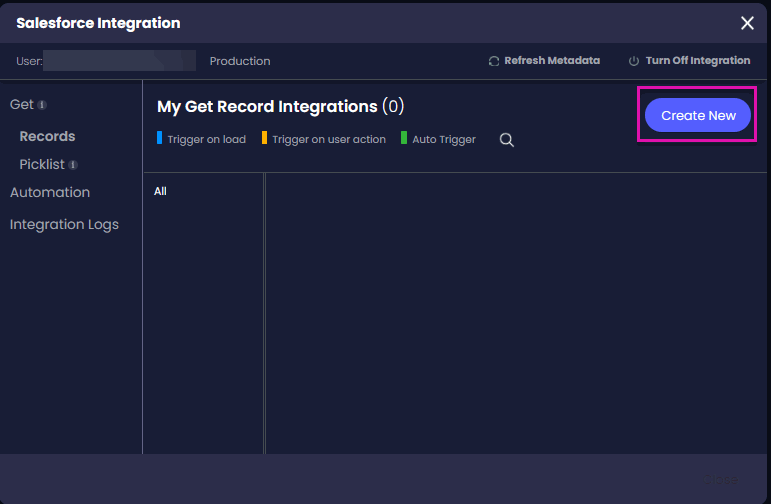Click the Turn Off Integration label
The height and width of the screenshot is (504, 771).
click(x=698, y=60)
